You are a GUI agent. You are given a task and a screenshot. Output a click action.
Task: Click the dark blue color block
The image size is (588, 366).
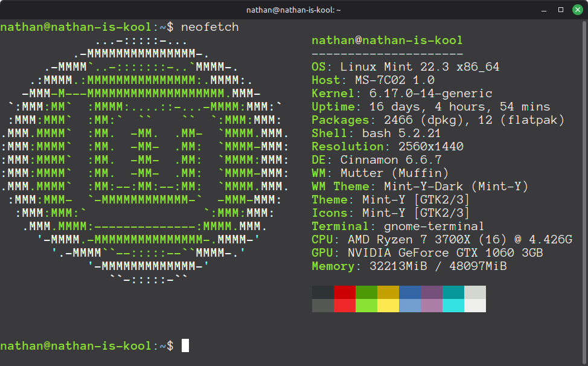pyautogui.click(x=410, y=292)
